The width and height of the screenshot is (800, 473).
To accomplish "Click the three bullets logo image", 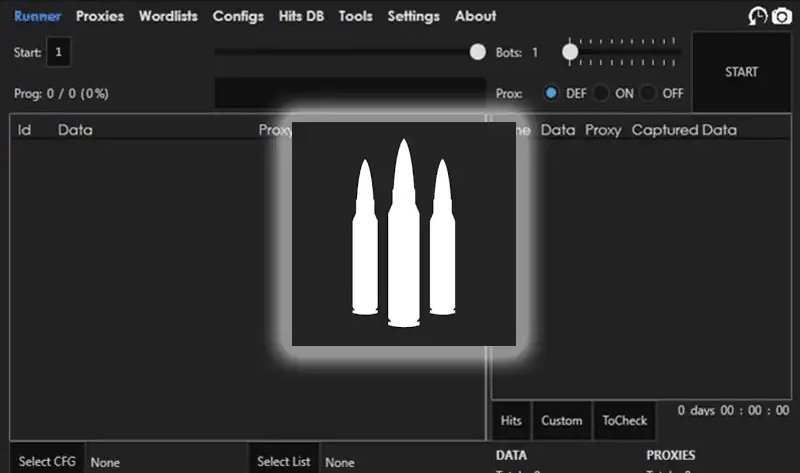I will tap(404, 234).
